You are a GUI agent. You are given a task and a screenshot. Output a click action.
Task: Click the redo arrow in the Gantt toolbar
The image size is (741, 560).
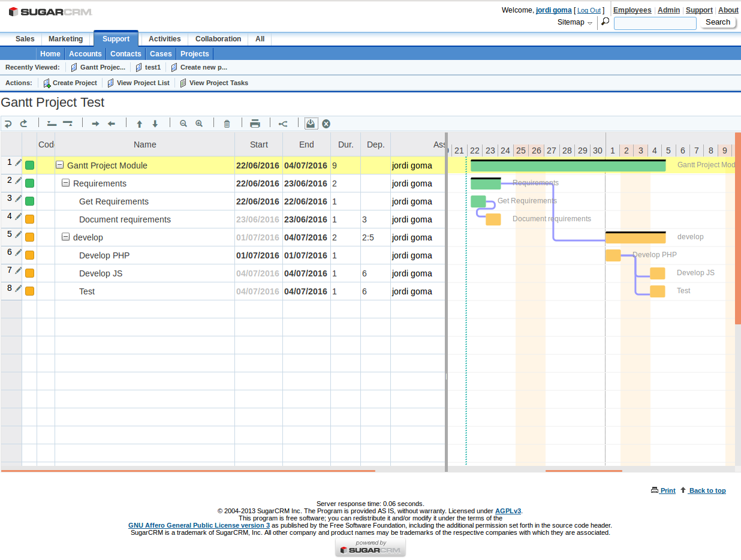[24, 124]
